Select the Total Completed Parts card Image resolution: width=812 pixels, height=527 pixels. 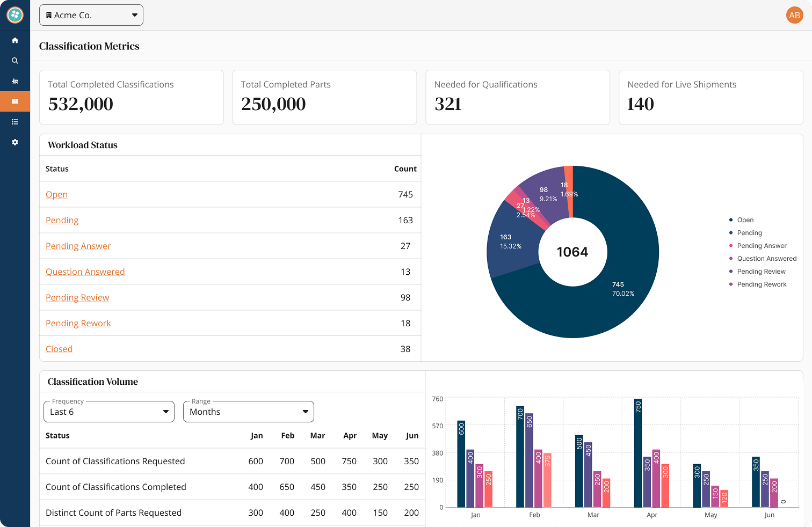(324, 97)
